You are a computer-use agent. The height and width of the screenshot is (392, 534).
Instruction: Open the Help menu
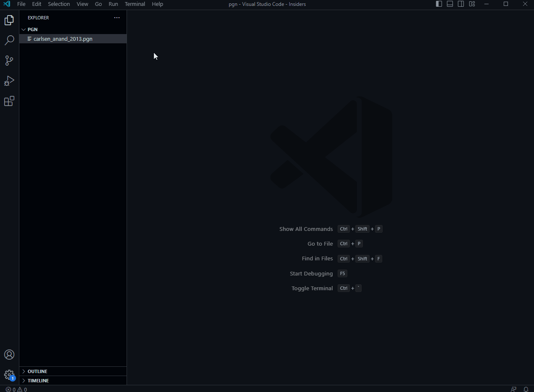(x=157, y=4)
